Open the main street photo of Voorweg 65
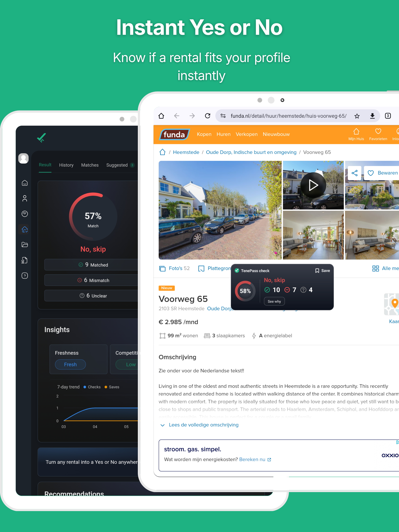 pyautogui.click(x=220, y=210)
